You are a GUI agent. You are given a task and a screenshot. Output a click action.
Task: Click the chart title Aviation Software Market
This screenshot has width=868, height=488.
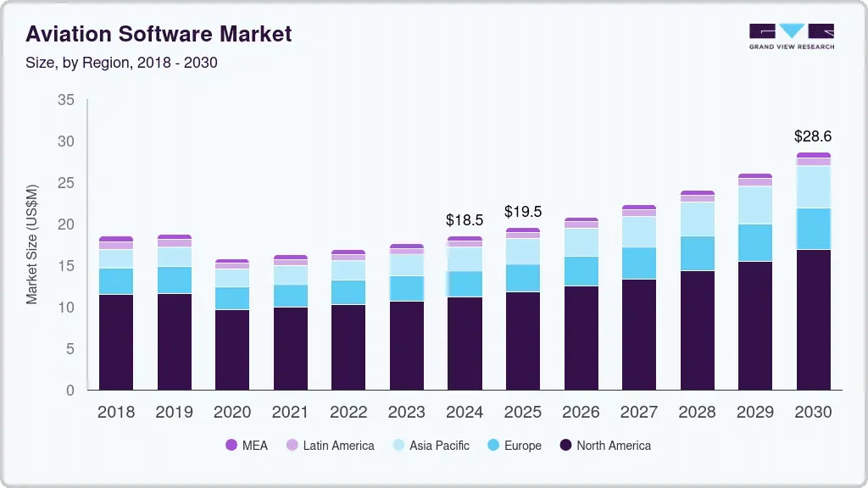[159, 34]
